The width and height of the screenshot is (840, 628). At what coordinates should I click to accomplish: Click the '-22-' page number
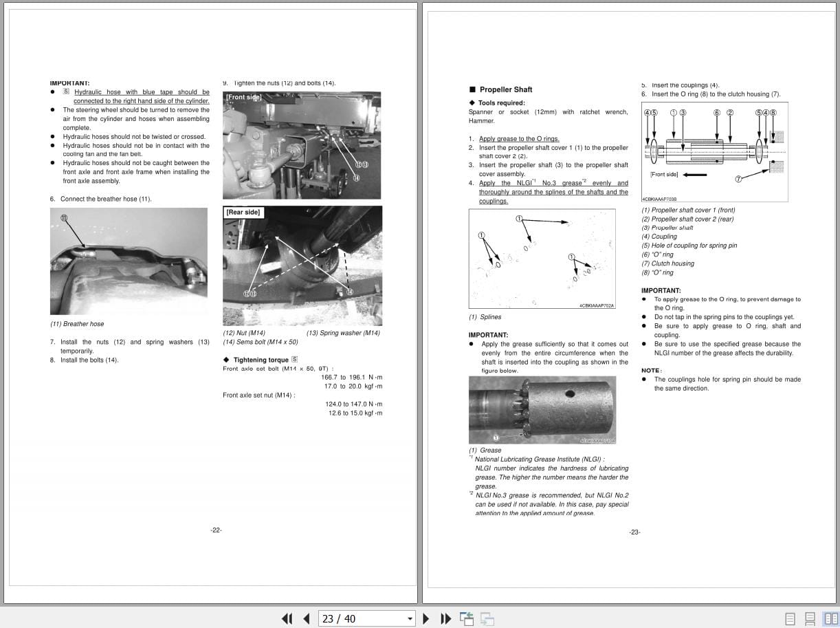coord(216,530)
